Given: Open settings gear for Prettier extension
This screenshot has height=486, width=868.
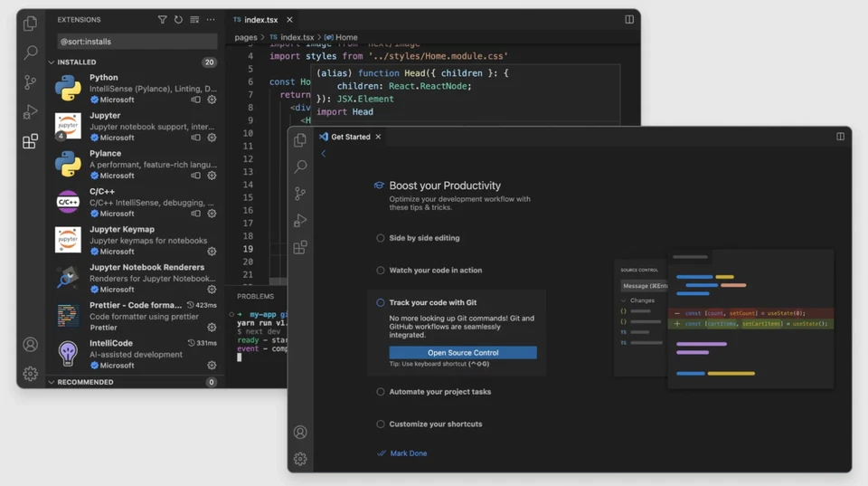Looking at the screenshot, I should click(212, 328).
